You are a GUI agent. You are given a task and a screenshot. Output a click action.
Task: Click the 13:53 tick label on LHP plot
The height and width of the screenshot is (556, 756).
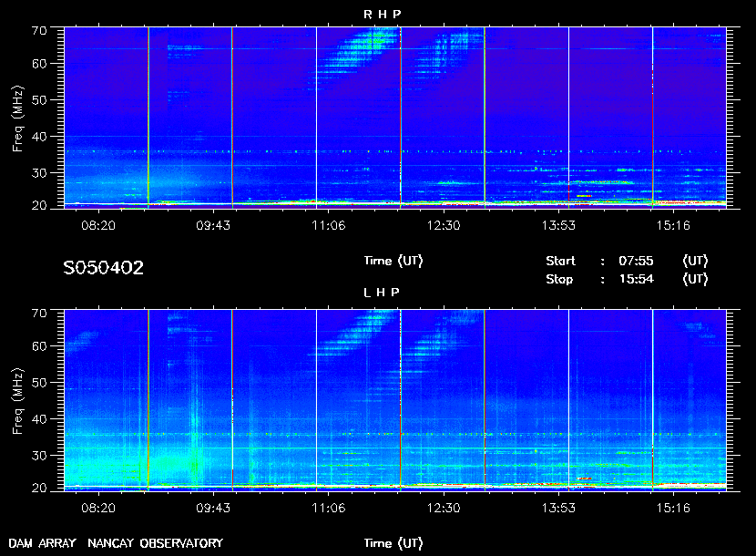pos(558,509)
